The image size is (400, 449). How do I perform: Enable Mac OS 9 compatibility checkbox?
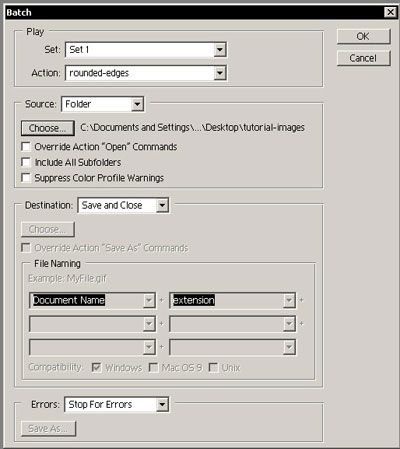pyautogui.click(x=153, y=367)
